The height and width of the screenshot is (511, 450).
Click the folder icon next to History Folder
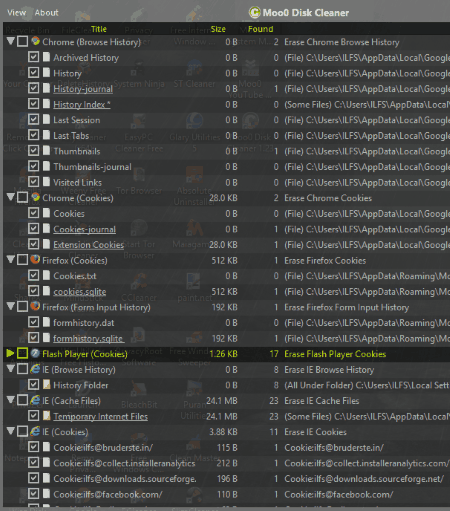[47, 385]
